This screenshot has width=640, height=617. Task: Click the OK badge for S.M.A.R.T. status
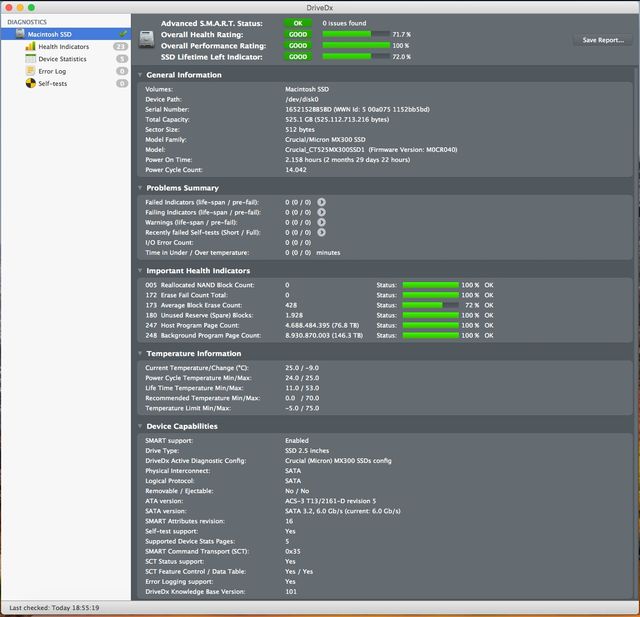298,23
